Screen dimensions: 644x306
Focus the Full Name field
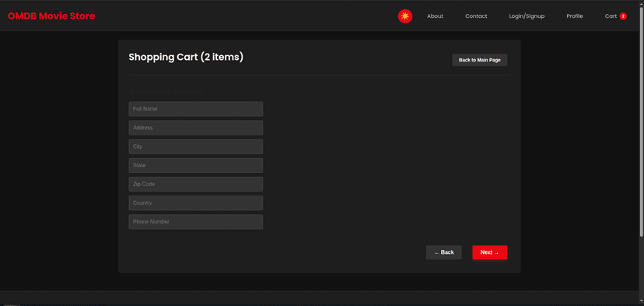(x=196, y=109)
